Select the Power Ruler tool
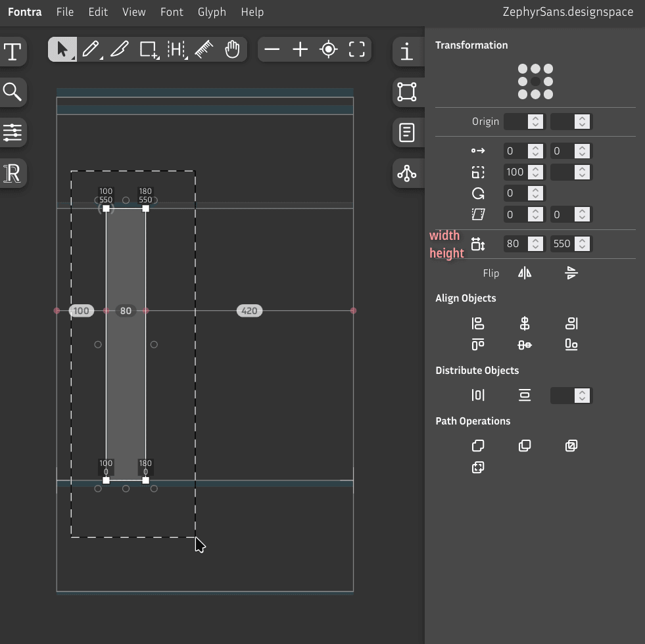 click(204, 49)
